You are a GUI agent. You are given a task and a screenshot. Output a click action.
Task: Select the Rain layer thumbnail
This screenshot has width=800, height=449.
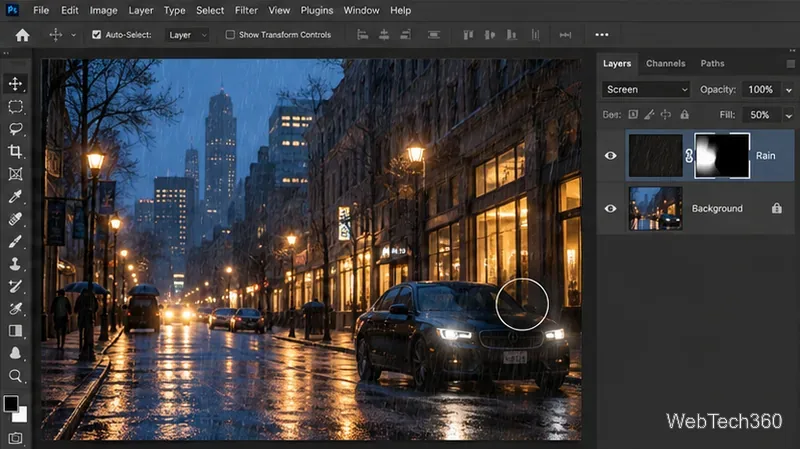[656, 156]
